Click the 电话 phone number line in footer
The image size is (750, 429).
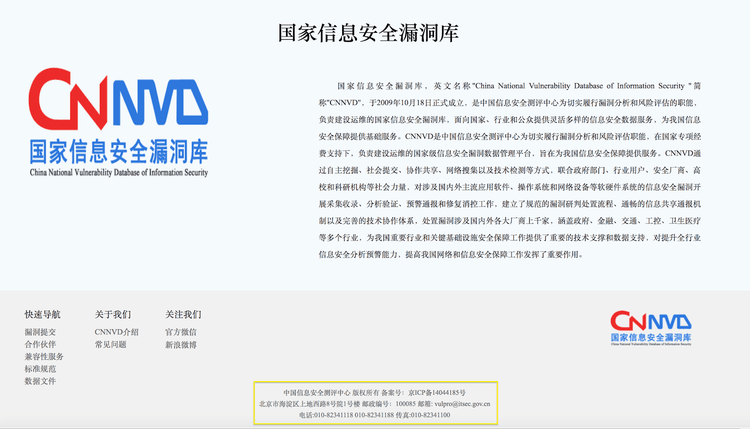point(374,414)
